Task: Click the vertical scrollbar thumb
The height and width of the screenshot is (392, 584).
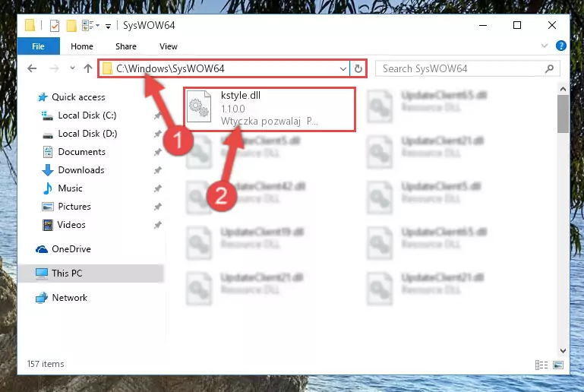Action: (563, 114)
